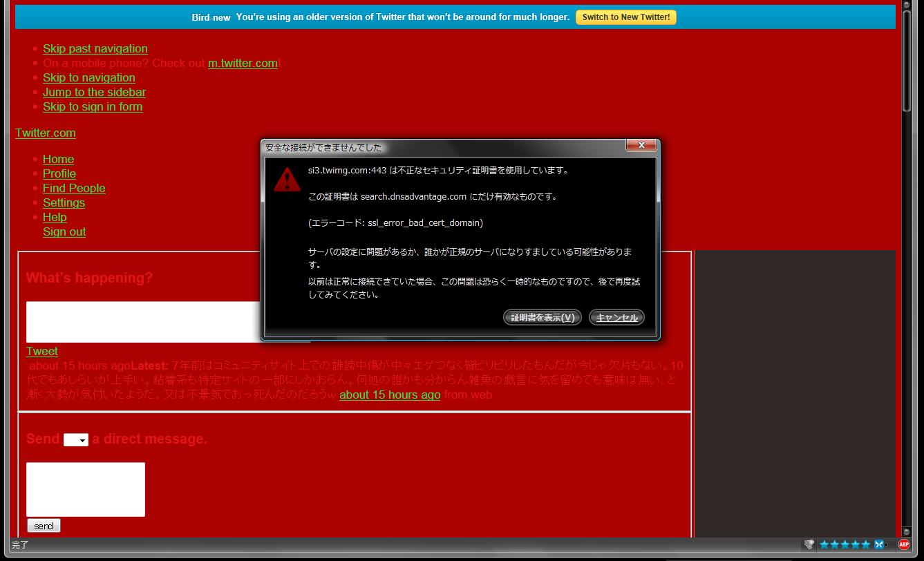Image resolution: width=924 pixels, height=561 pixels.
Task: Open the Twitter.com link
Action: 46,133
